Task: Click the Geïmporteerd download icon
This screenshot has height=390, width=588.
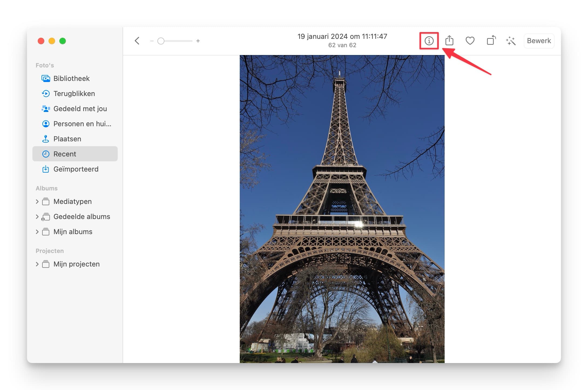Action: tap(46, 169)
